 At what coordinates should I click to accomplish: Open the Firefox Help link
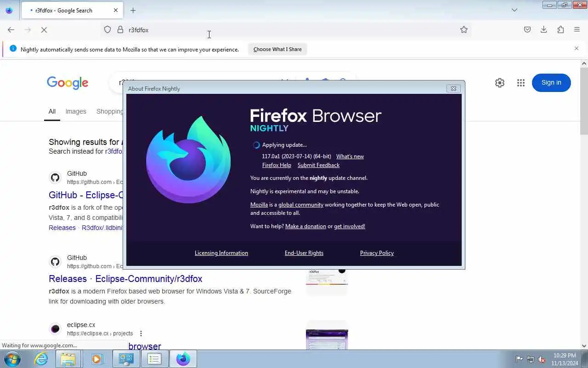(277, 165)
